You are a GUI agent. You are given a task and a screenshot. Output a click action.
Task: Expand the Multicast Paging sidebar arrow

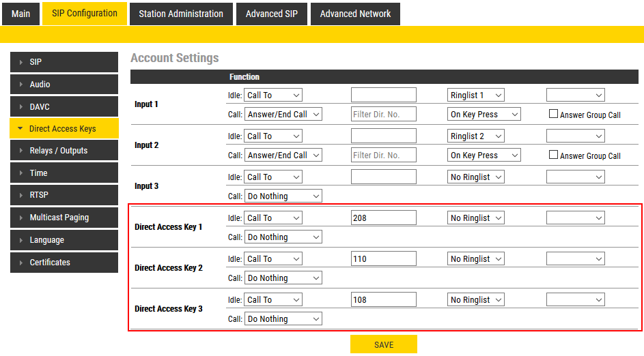click(x=20, y=218)
